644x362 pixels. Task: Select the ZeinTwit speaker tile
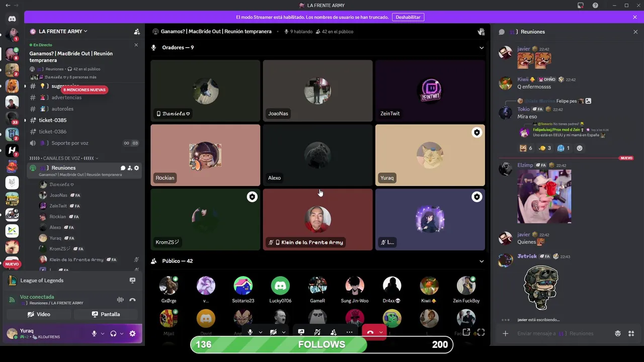pos(430,91)
